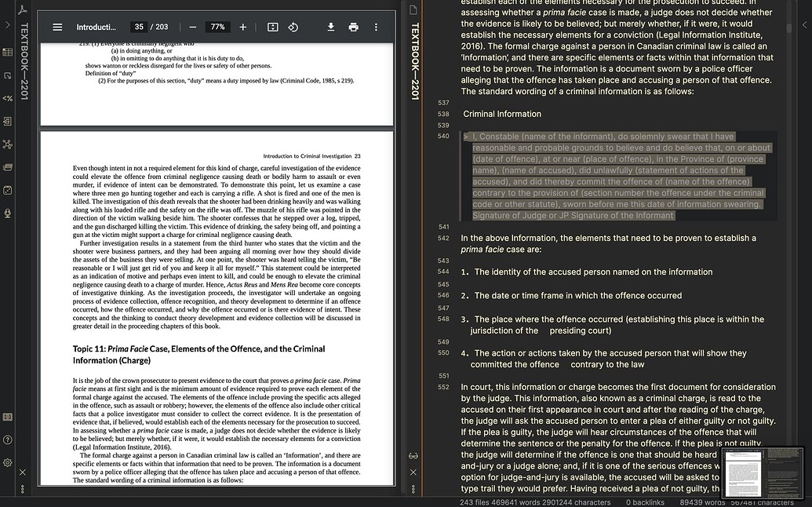
Task: Open the random note dice icon
Action: pyautogui.click(x=7, y=190)
